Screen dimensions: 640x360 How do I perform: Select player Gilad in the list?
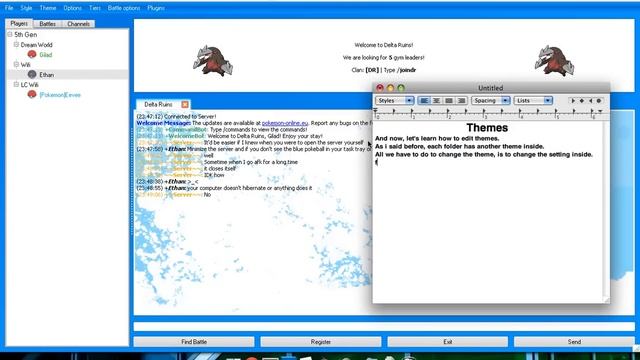[x=46, y=55]
